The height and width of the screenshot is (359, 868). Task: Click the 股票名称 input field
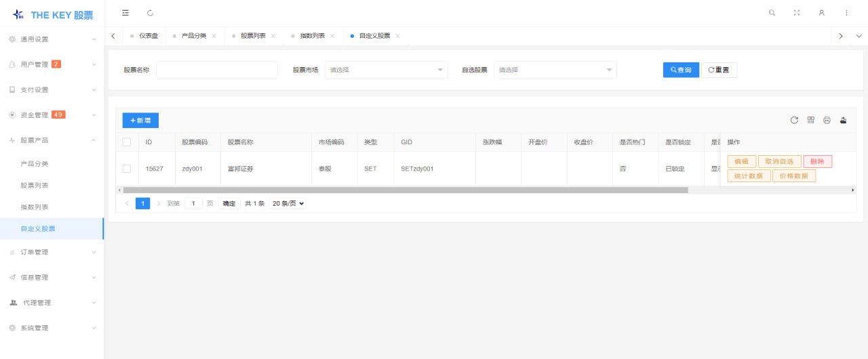(x=217, y=70)
